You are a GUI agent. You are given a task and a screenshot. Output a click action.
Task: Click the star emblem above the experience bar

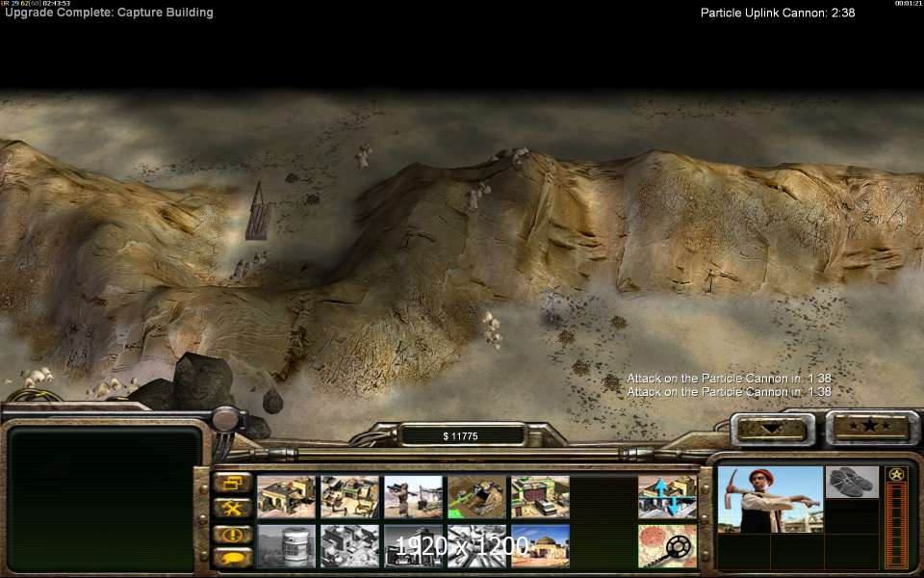click(x=897, y=474)
